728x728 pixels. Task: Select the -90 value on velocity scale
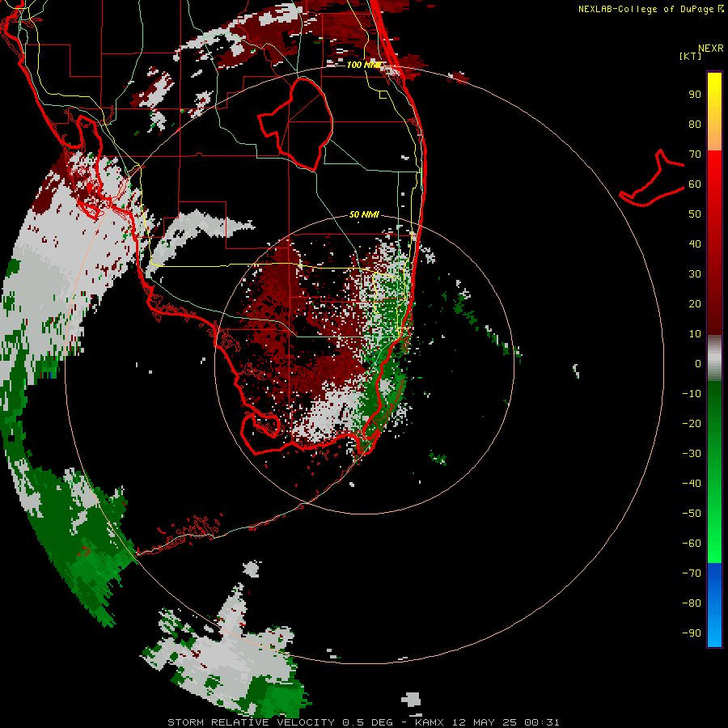692,633
